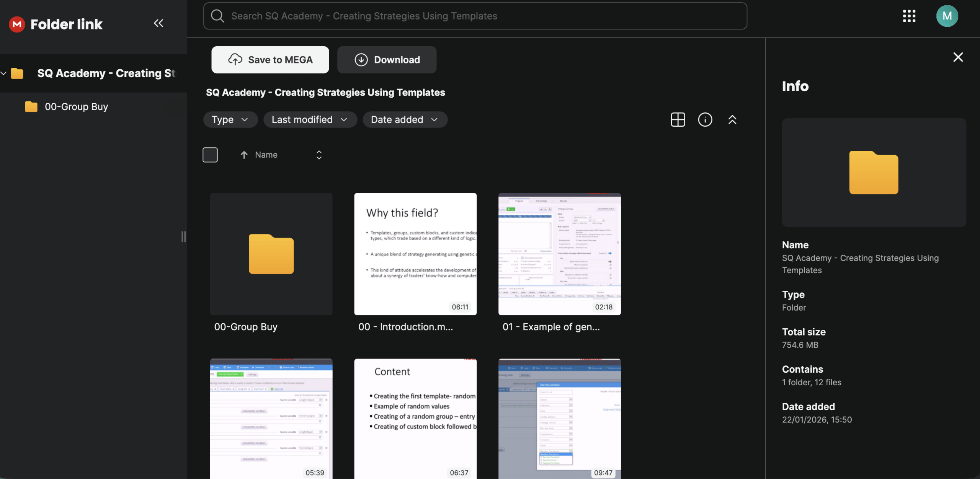Click the MEGA logo icon
Screen dimensions: 980x479
pos(17,24)
